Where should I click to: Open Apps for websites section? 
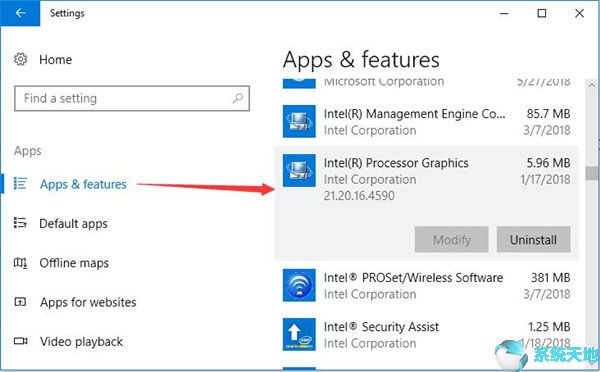pos(88,302)
